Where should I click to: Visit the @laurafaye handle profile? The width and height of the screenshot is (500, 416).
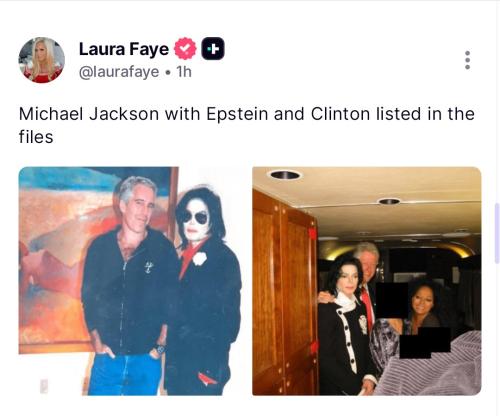click(119, 72)
